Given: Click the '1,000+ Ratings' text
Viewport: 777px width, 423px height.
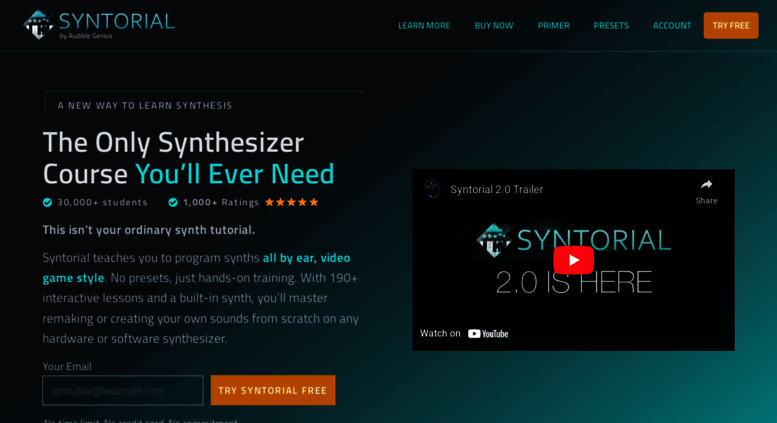Looking at the screenshot, I should pyautogui.click(x=221, y=202).
